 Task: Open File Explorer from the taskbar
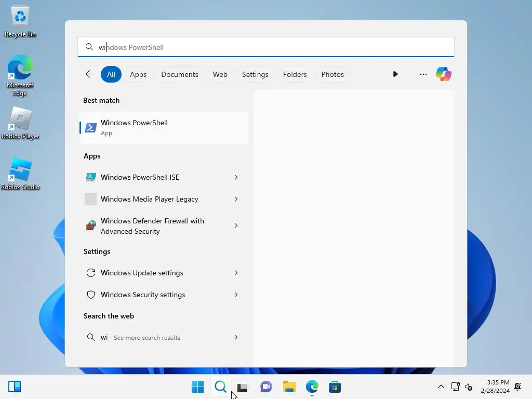pos(289,387)
